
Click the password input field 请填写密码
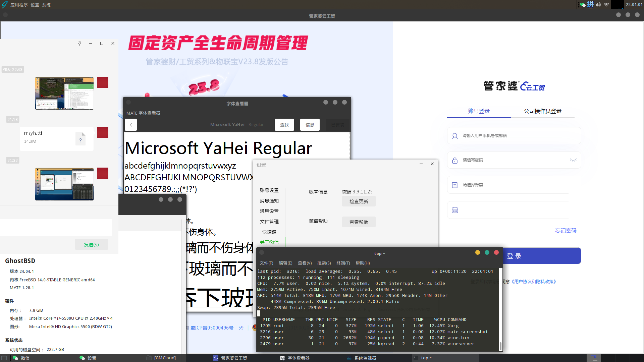(514, 160)
